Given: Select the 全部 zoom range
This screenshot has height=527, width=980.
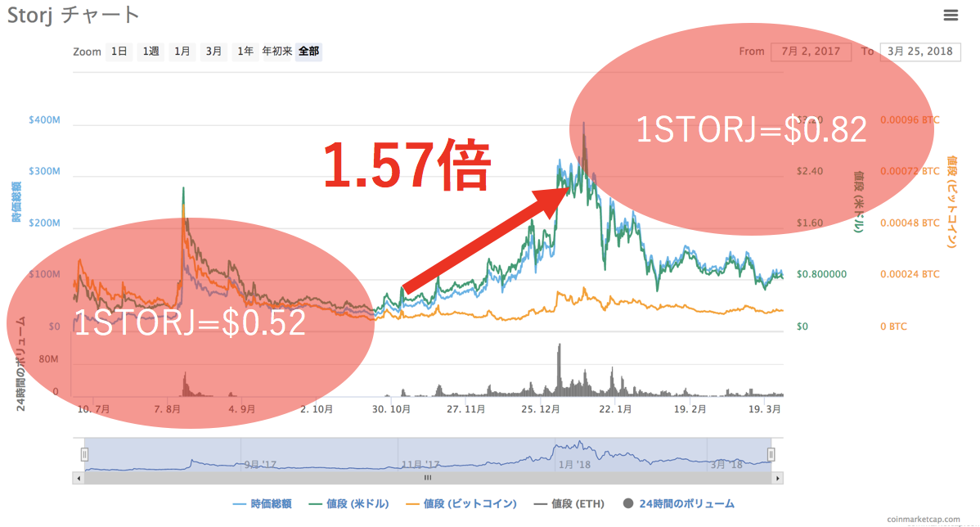Looking at the screenshot, I should 308,52.
